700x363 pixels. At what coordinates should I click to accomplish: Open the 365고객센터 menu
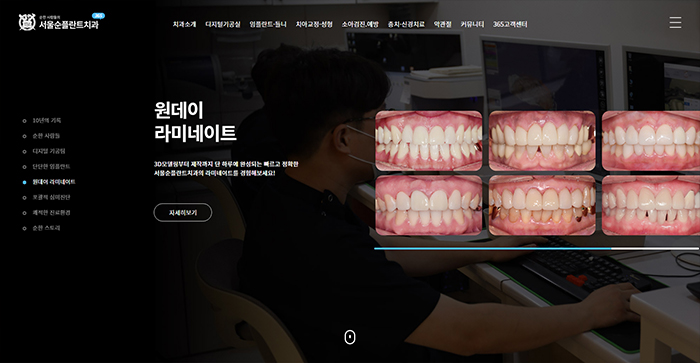510,24
